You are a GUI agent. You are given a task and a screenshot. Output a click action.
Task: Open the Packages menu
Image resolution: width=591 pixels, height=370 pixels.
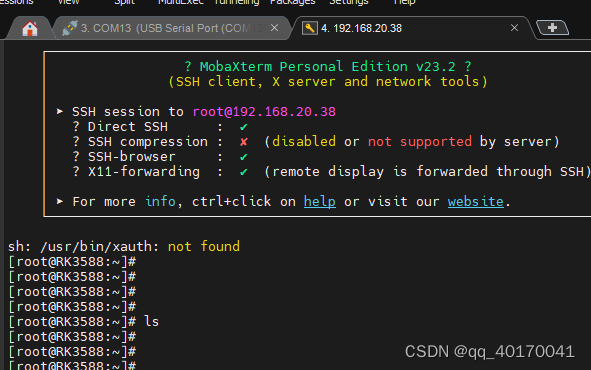click(x=292, y=2)
